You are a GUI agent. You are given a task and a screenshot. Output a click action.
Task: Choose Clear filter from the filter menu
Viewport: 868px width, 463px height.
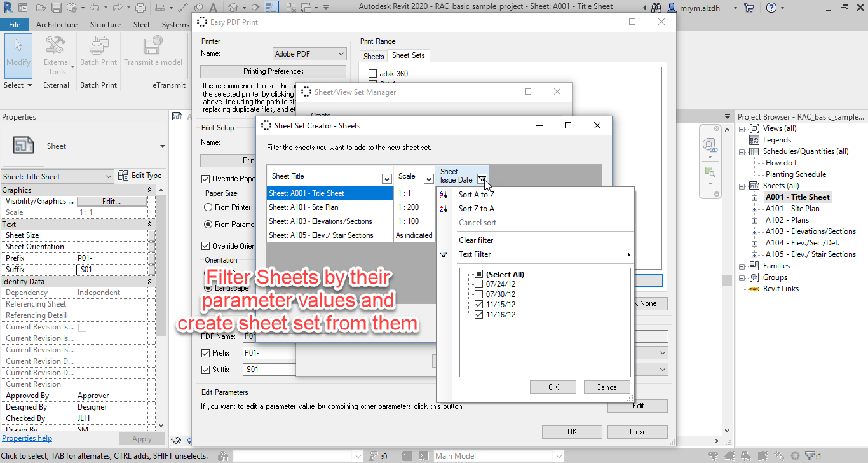click(x=476, y=240)
